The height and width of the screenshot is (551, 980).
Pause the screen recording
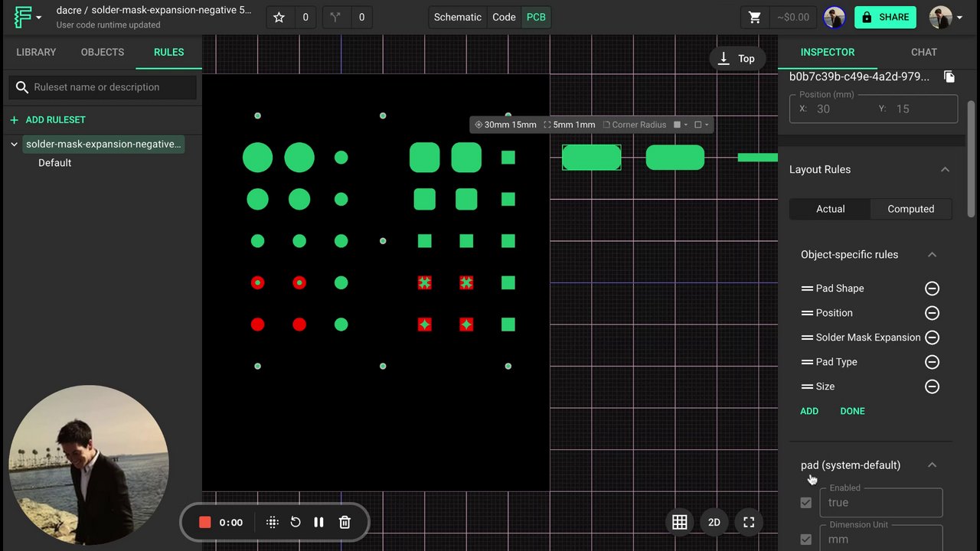click(x=318, y=523)
